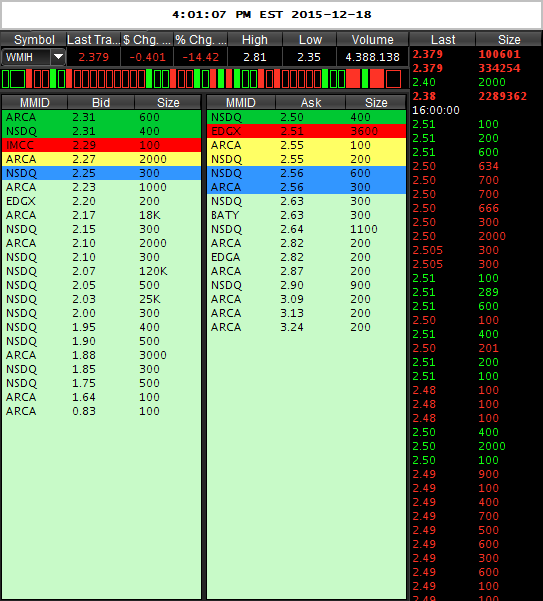The height and width of the screenshot is (601, 543).
Task: Click the WMIH symbol input field
Action: pyautogui.click(x=26, y=57)
